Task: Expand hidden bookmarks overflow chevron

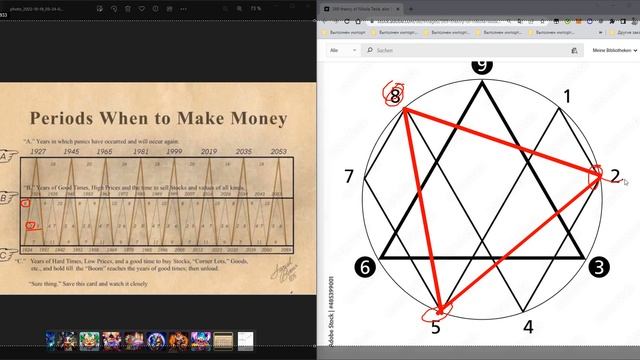Action: [600, 32]
